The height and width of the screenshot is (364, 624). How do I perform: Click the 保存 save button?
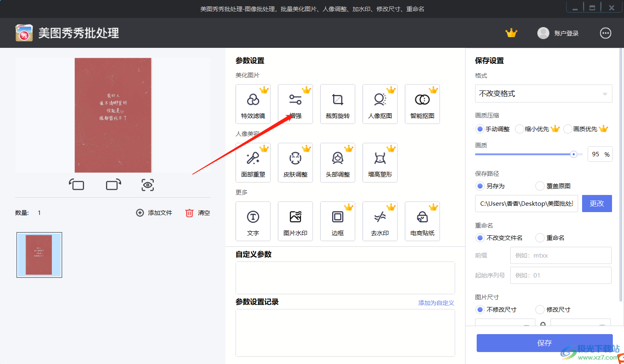pos(545,343)
